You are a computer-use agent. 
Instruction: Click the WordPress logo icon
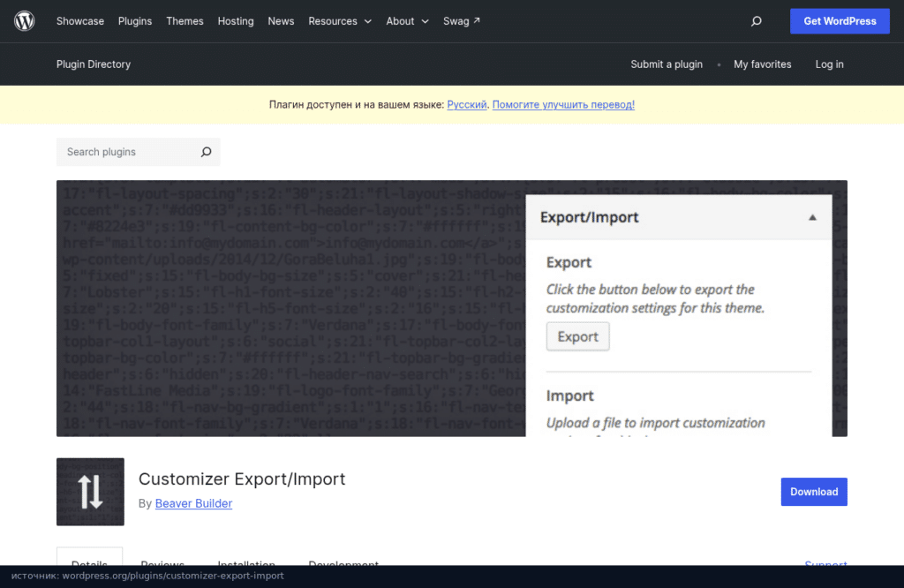24,21
